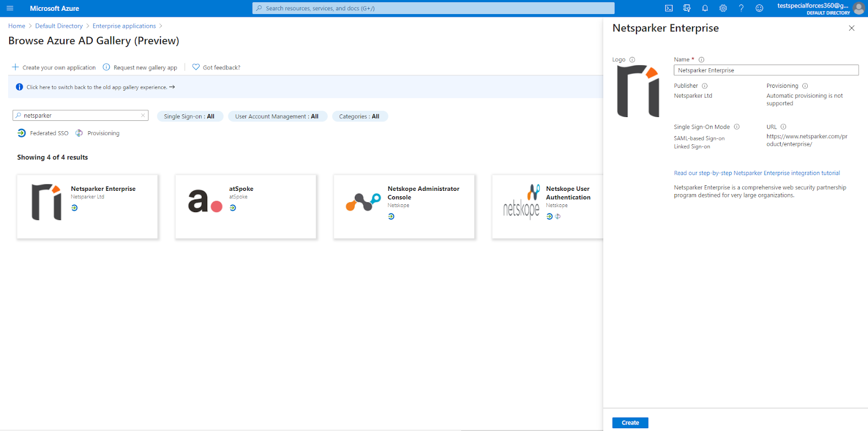This screenshot has width=868, height=431.
Task: Open the Categories filter dropdown
Action: [x=359, y=117]
